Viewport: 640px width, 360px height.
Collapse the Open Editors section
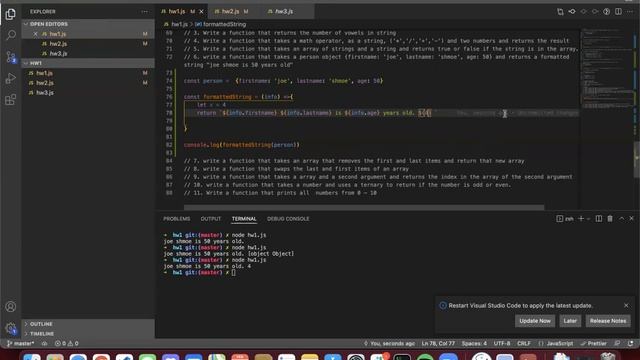tap(88, 24)
